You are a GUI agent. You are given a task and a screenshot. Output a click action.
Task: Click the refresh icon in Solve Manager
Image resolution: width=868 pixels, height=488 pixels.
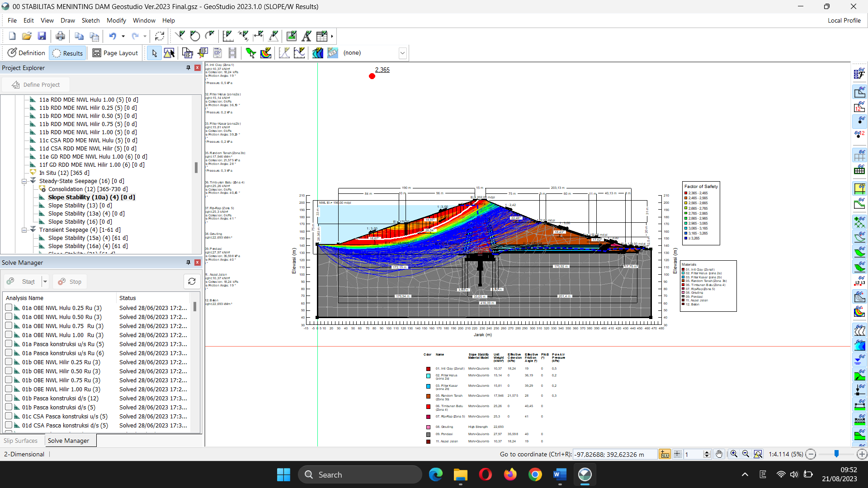pos(192,282)
